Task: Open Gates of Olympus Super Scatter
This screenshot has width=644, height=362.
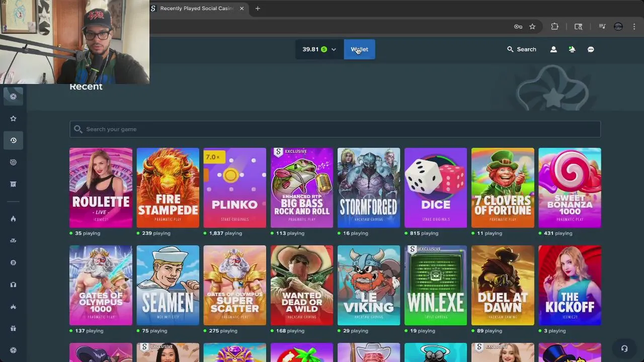Action: pos(235,285)
